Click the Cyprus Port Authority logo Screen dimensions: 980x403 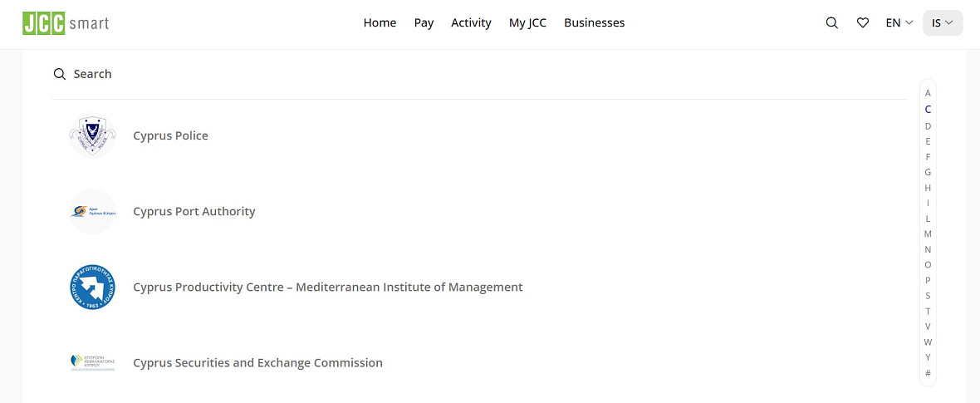(x=92, y=212)
